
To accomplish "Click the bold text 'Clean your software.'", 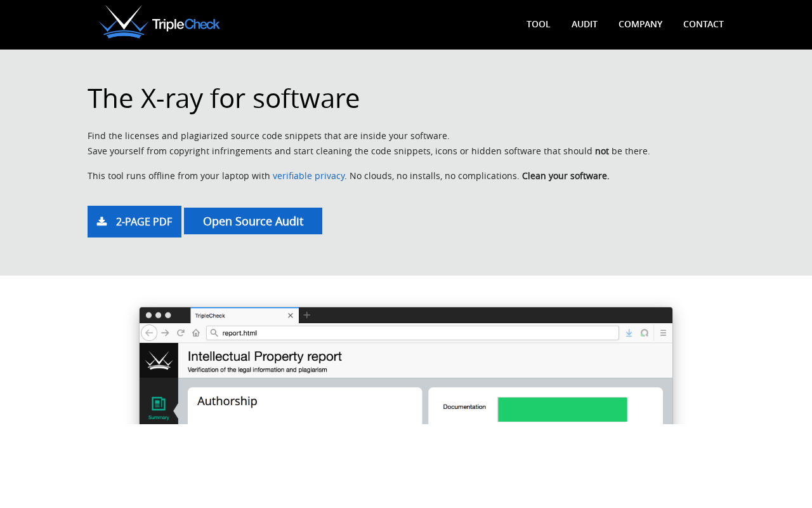I will pos(566,176).
